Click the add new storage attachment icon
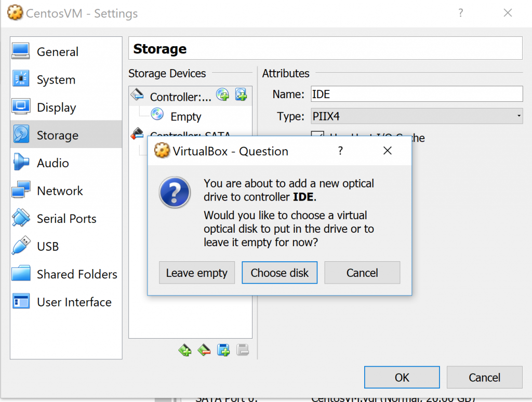The image size is (532, 402). pyautogui.click(x=223, y=350)
